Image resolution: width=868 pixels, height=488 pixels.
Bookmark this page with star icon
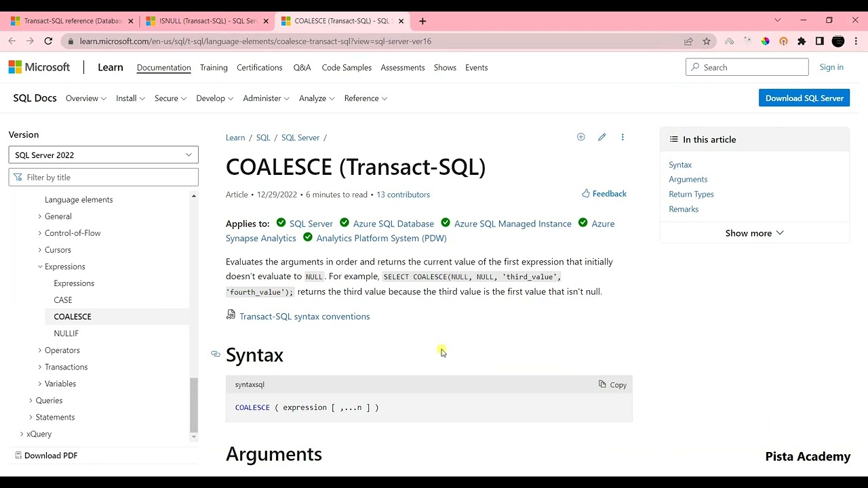tap(707, 41)
